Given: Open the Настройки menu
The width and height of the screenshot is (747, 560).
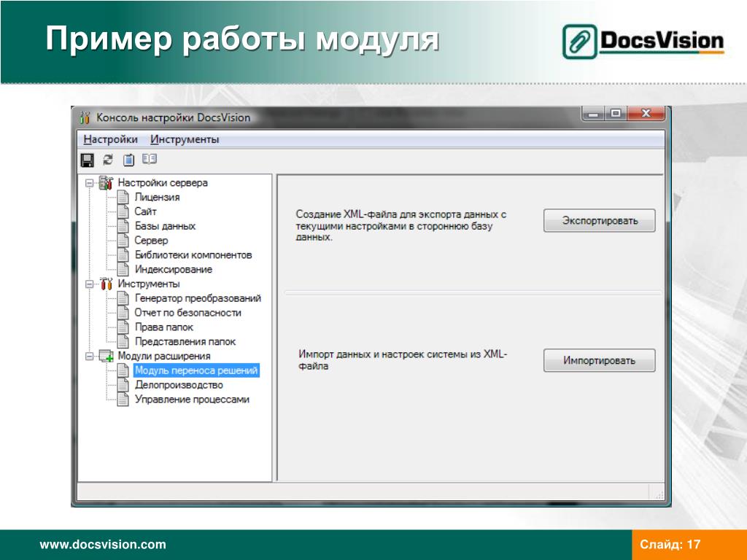Looking at the screenshot, I should [111, 139].
